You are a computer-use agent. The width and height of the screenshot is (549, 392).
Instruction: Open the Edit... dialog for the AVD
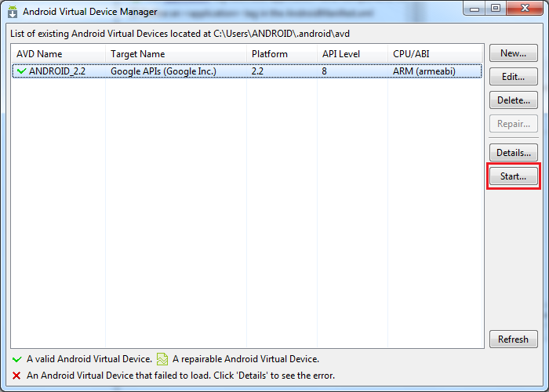pos(513,77)
